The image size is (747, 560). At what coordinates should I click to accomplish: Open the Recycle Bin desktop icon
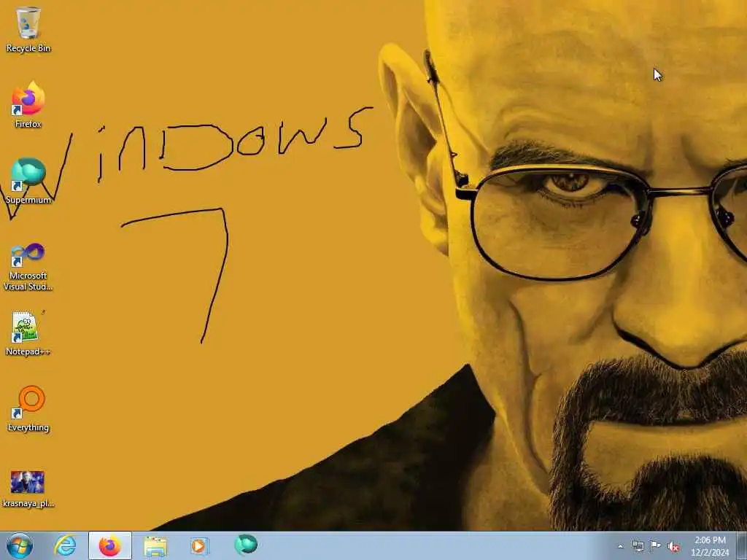(28, 28)
